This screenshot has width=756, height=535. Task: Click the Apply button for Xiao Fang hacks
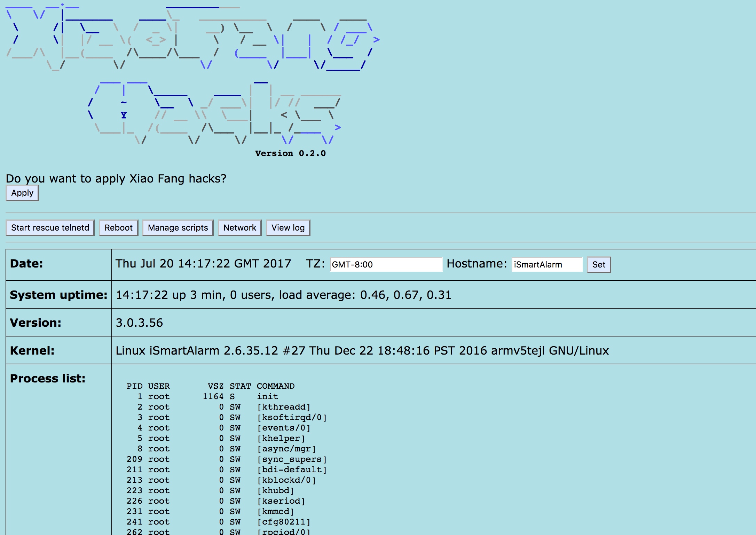[22, 193]
